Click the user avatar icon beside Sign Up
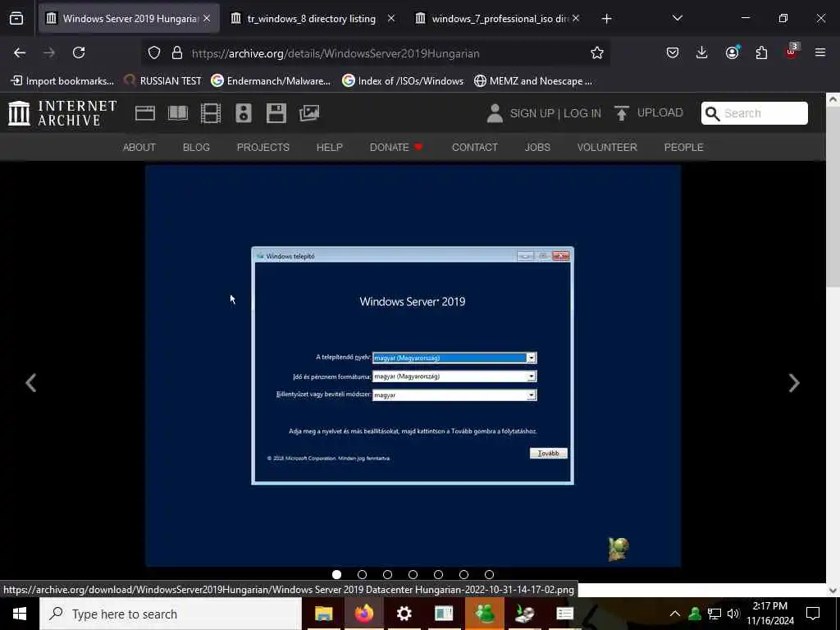Image resolution: width=840 pixels, height=630 pixels. point(495,113)
